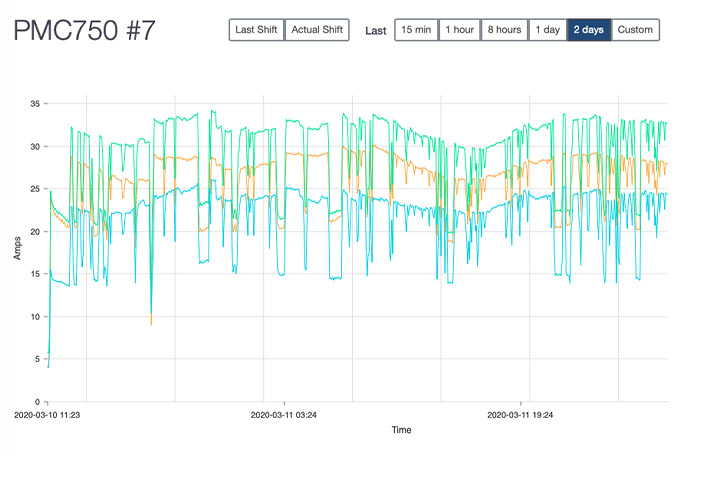Click the Amps y-axis label
The width and height of the screenshot is (720, 500).
(x=17, y=248)
